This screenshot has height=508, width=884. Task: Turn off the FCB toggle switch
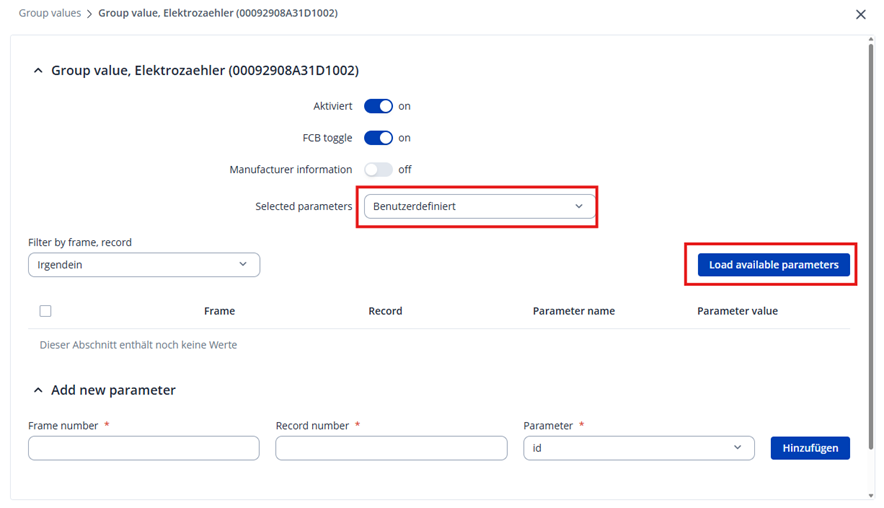[x=378, y=138]
